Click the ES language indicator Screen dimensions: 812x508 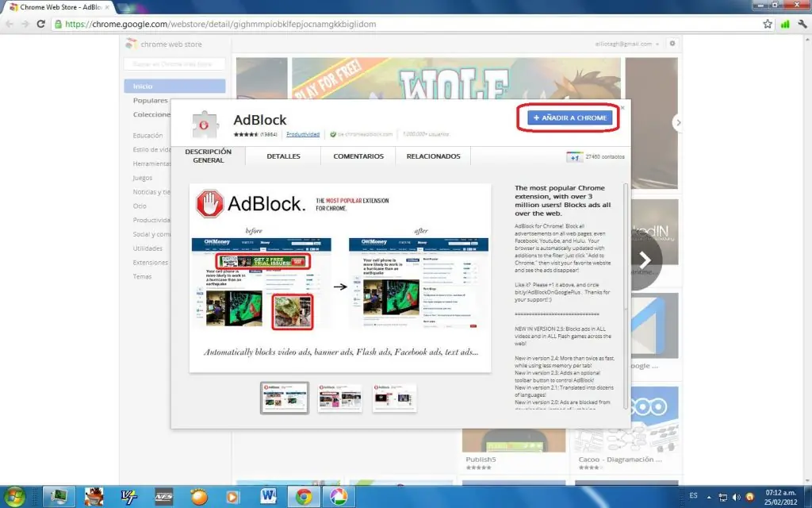point(693,496)
